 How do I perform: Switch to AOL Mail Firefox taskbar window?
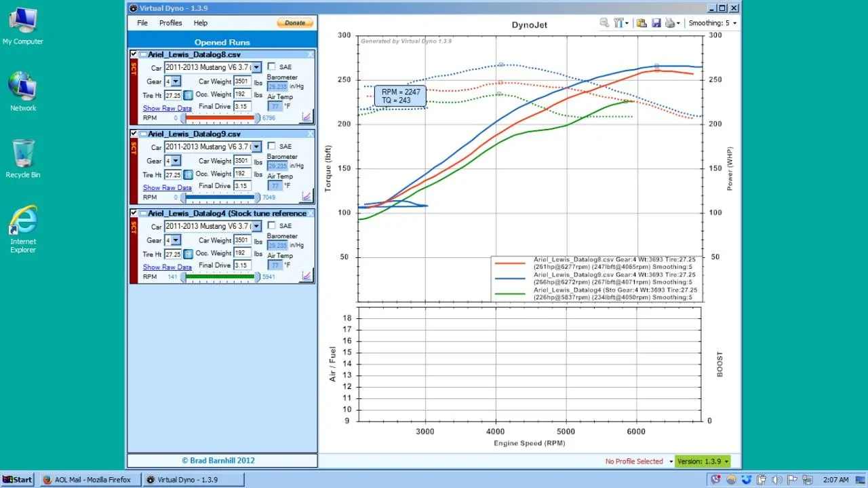pyautogui.click(x=90, y=480)
